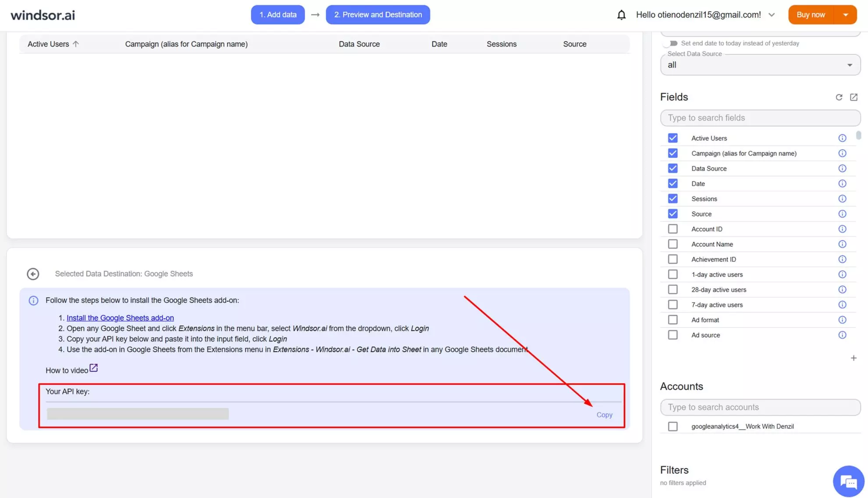868x498 pixels.
Task: Click the back arrow beside Selected Data Destination
Action: click(x=33, y=274)
